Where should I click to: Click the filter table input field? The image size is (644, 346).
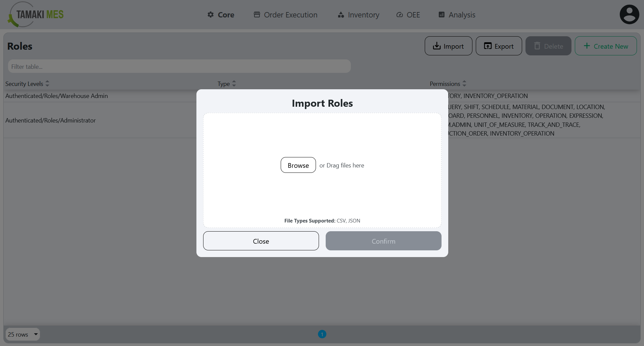tap(179, 66)
